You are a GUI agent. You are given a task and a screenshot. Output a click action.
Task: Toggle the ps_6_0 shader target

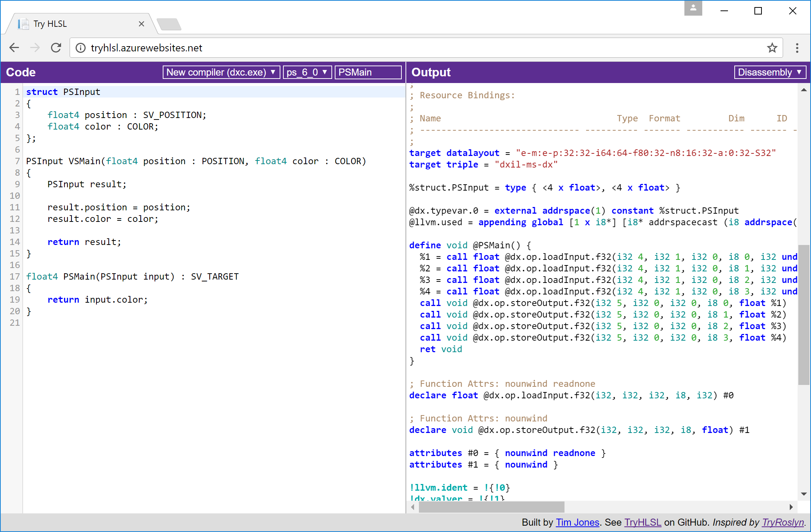pyautogui.click(x=306, y=73)
